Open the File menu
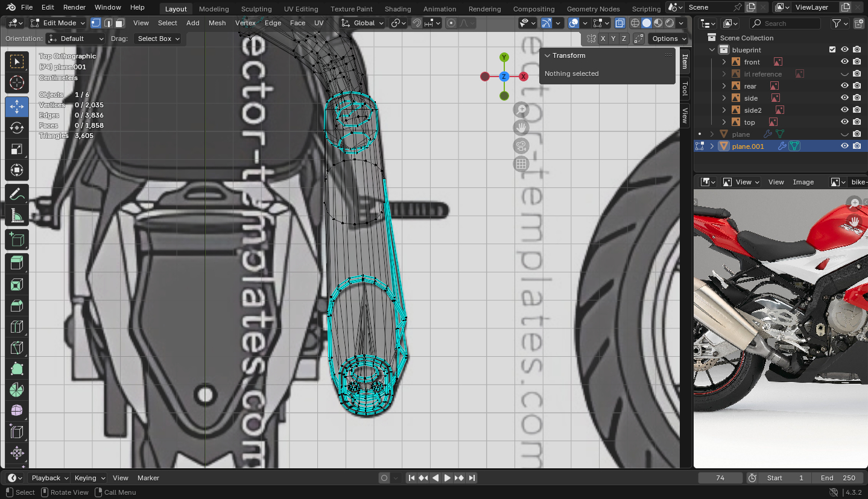868x499 pixels. coord(27,7)
